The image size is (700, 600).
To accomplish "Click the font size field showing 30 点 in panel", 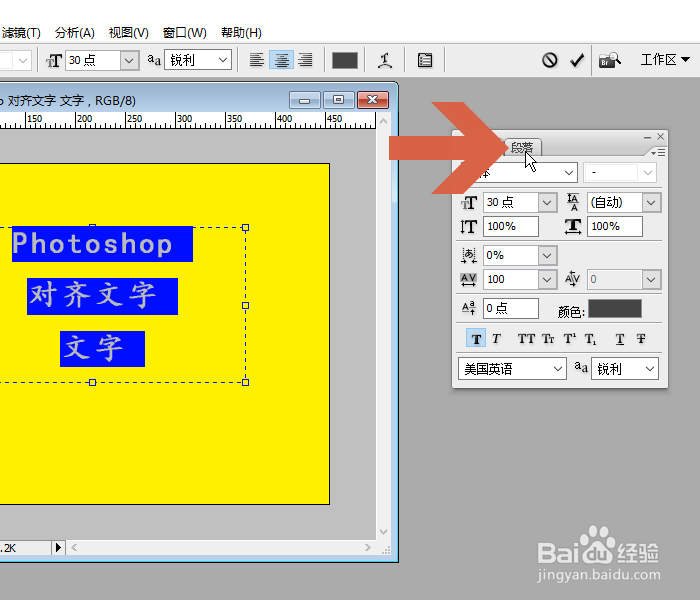I will pyautogui.click(x=511, y=203).
